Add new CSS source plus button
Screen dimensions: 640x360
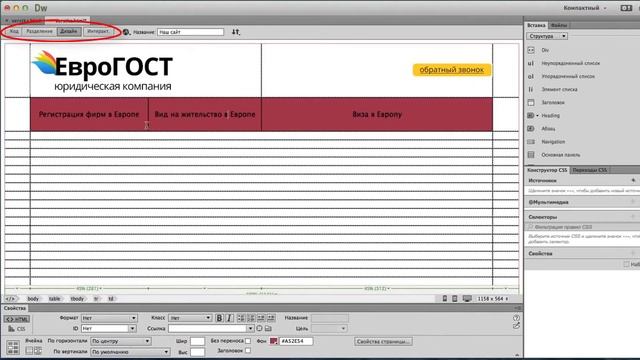tap(633, 180)
